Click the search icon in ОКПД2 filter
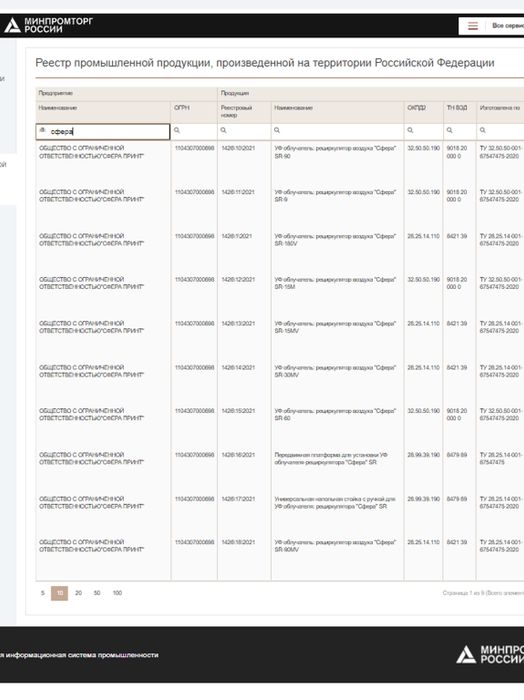The width and height of the screenshot is (524, 700). [410, 130]
